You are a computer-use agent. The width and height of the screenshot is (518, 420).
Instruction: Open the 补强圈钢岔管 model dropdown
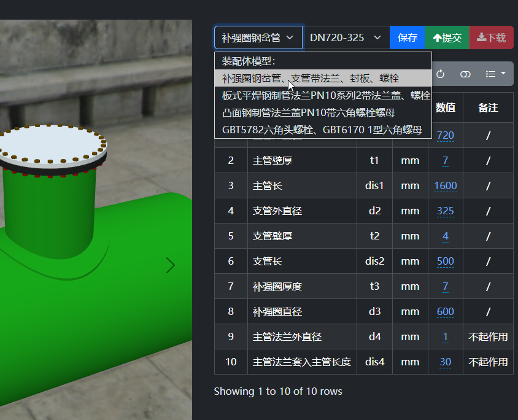pos(258,37)
